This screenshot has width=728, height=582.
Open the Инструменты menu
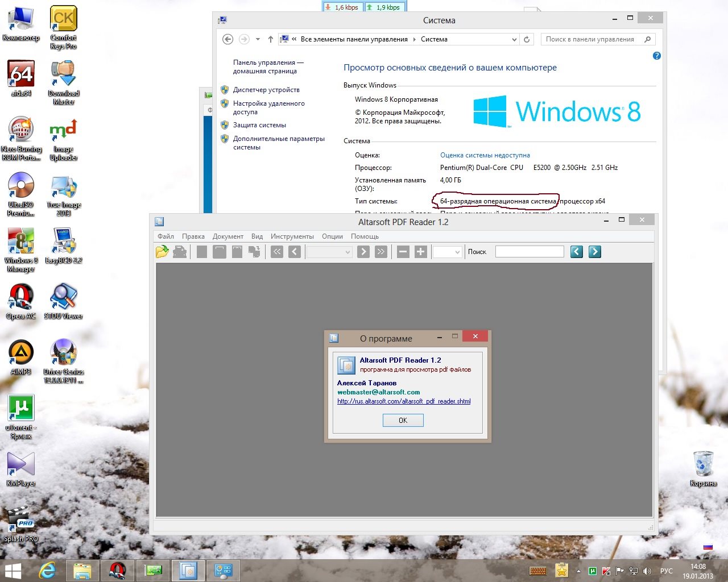292,236
